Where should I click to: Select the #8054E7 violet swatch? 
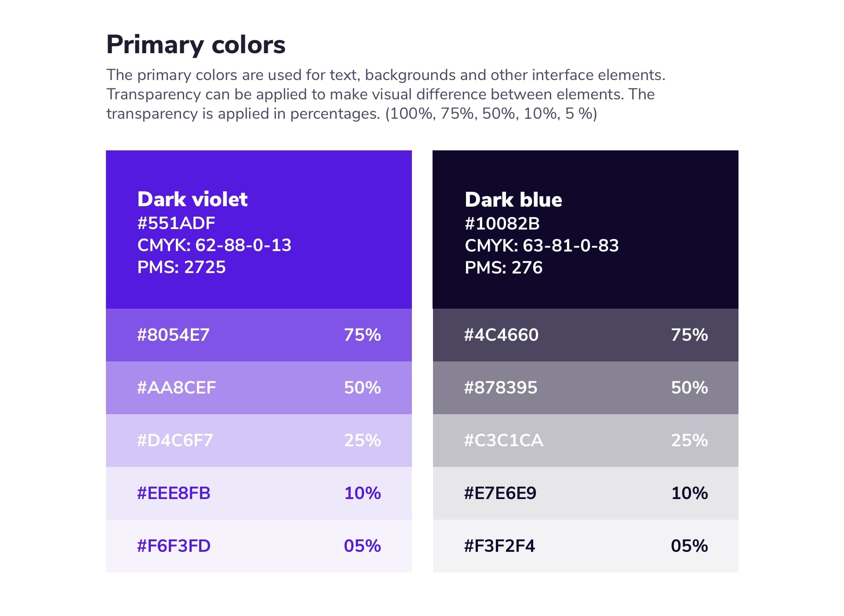coord(258,335)
